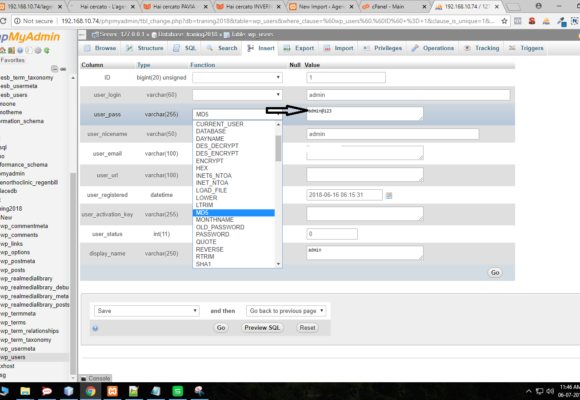Open navigation panel settings gear icon

[x=38, y=51]
